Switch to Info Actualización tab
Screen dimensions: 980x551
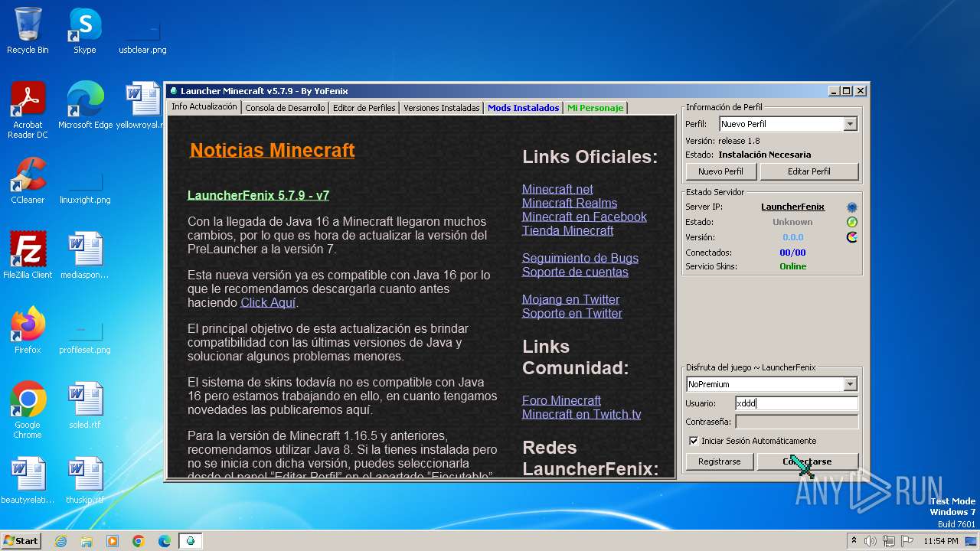(204, 107)
